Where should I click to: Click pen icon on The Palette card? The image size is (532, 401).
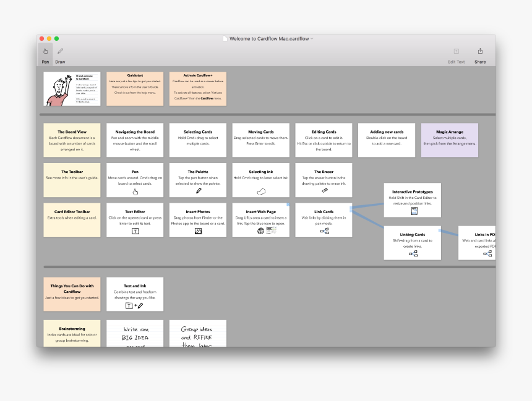(x=199, y=191)
